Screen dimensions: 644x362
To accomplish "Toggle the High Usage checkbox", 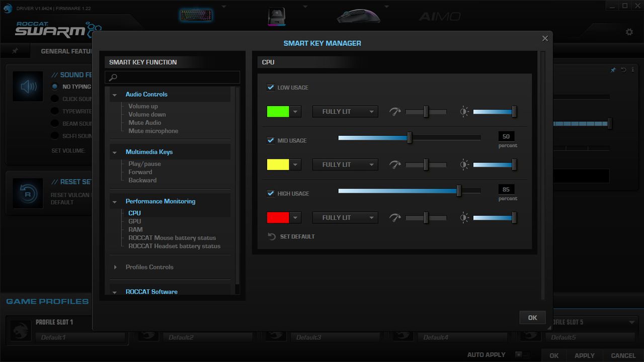I will [x=271, y=194].
